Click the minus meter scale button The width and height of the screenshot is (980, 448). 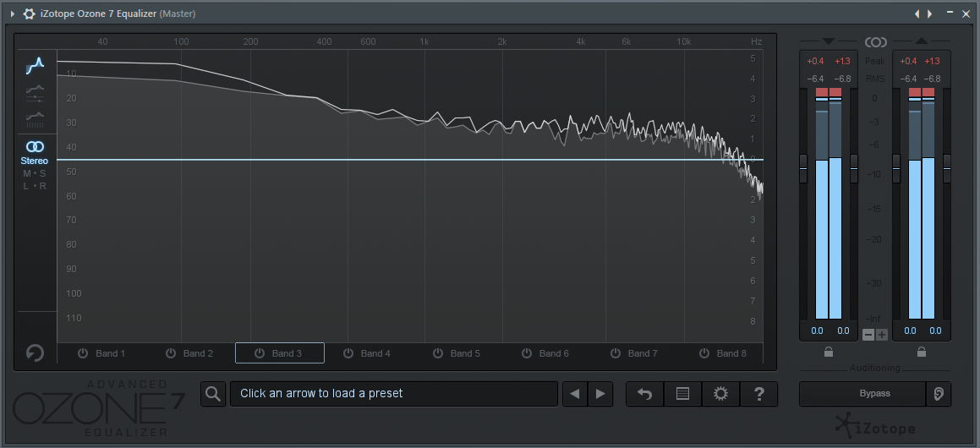(868, 335)
